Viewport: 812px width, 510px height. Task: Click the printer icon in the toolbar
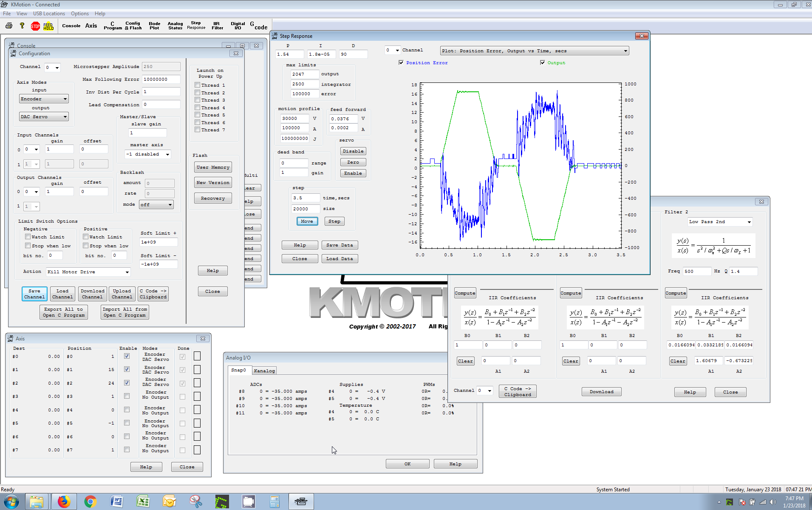click(9, 26)
